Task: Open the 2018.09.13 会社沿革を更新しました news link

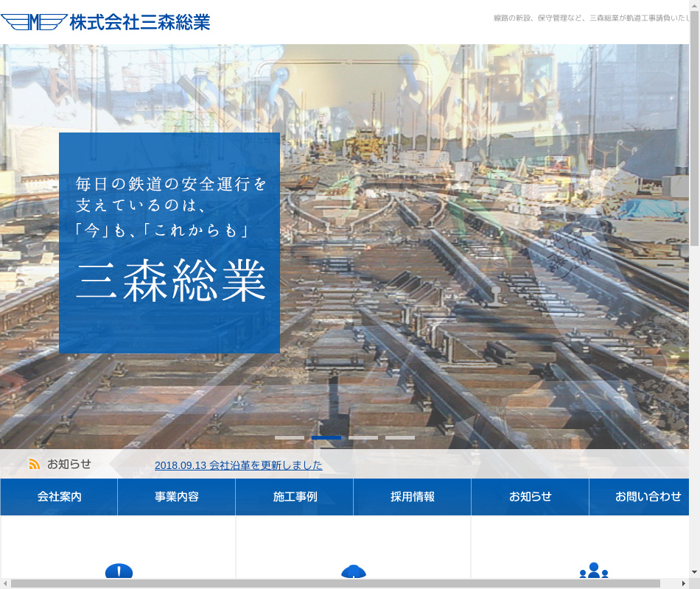Action: pyautogui.click(x=238, y=465)
